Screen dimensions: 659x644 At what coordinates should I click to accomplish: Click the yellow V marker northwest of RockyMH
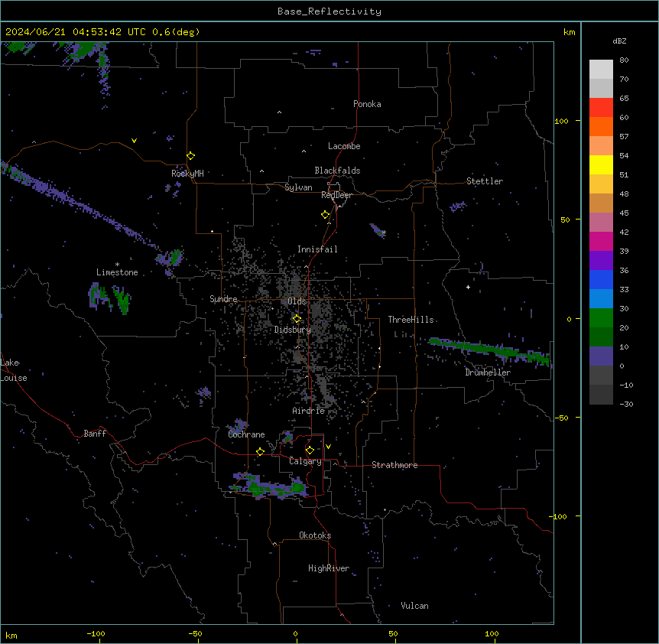point(134,141)
